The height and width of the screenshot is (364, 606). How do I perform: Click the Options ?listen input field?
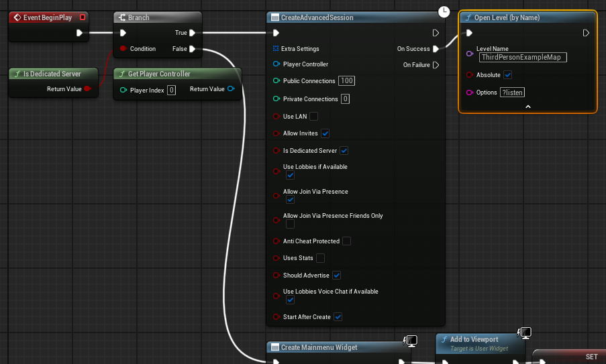coord(512,93)
